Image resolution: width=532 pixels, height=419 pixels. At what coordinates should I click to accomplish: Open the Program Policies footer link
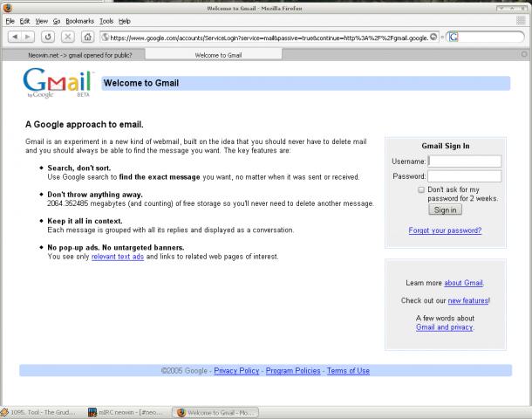(293, 371)
